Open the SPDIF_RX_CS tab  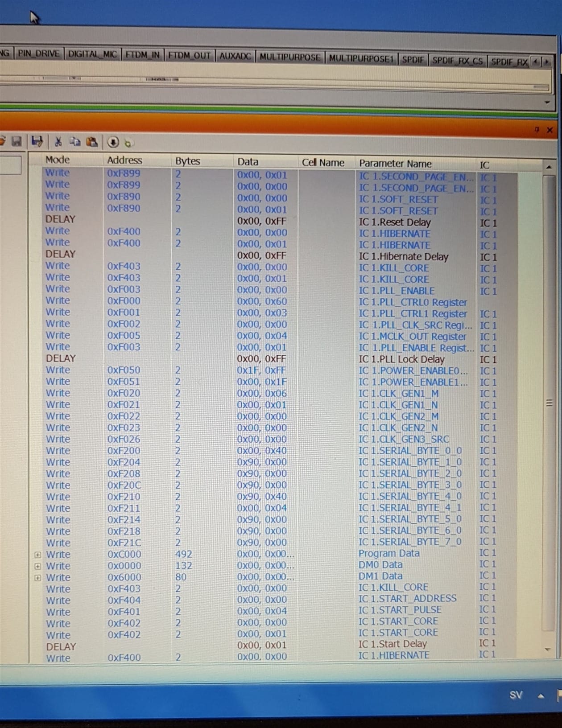(x=458, y=61)
